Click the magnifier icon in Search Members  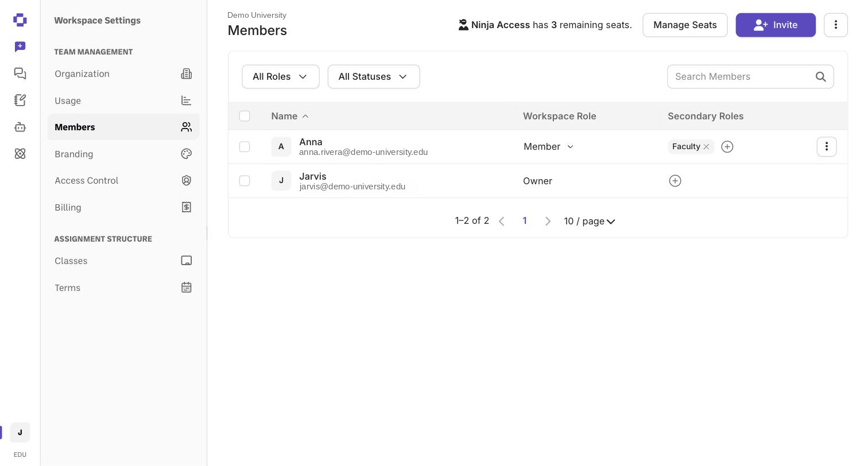821,77
